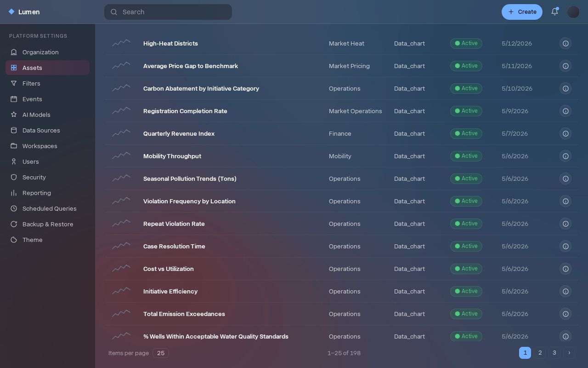The width and height of the screenshot is (588, 368).
Task: Click chart thumbnail for Mobility Throughput
Action: tap(121, 156)
